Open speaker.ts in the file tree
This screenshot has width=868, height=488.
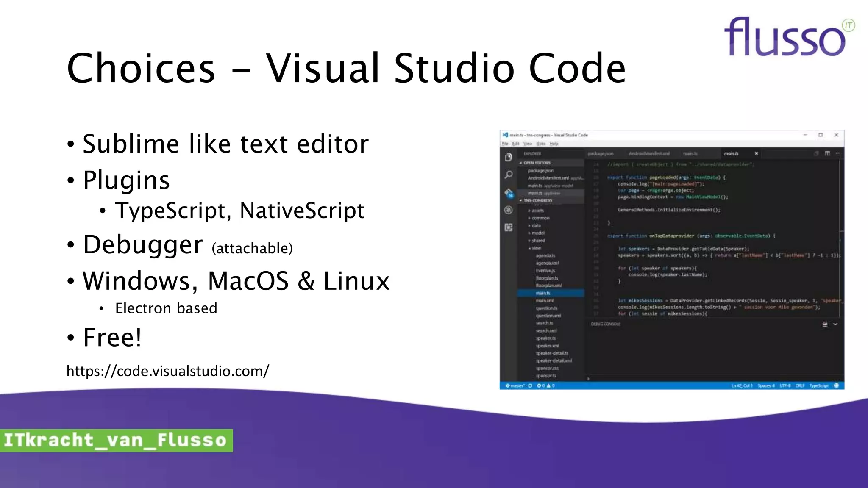(x=545, y=338)
